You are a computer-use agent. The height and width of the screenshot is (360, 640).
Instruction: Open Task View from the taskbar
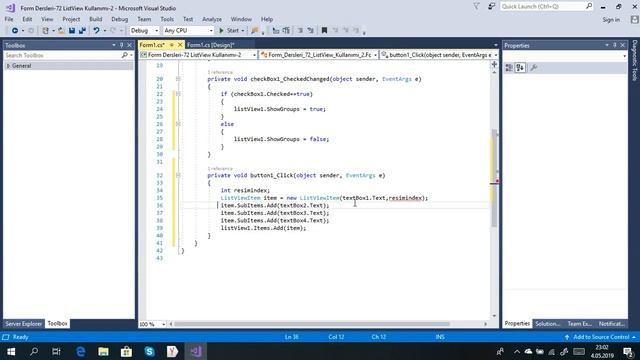point(56,351)
